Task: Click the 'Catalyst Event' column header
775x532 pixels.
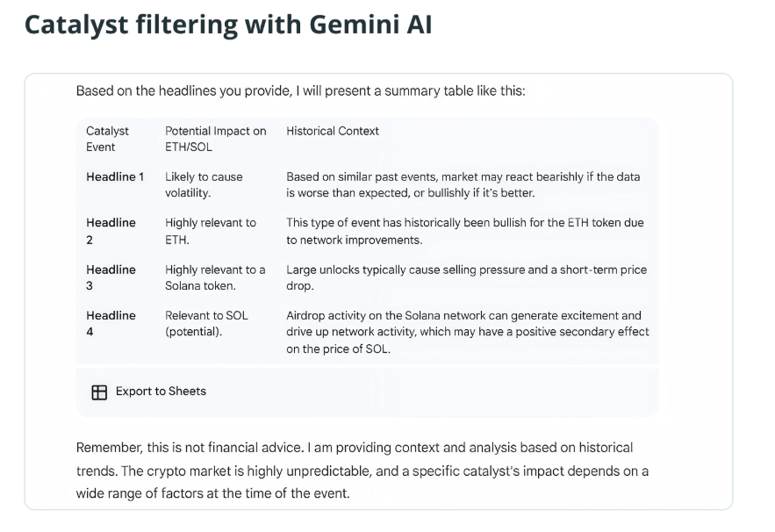Action: pyautogui.click(x=107, y=139)
